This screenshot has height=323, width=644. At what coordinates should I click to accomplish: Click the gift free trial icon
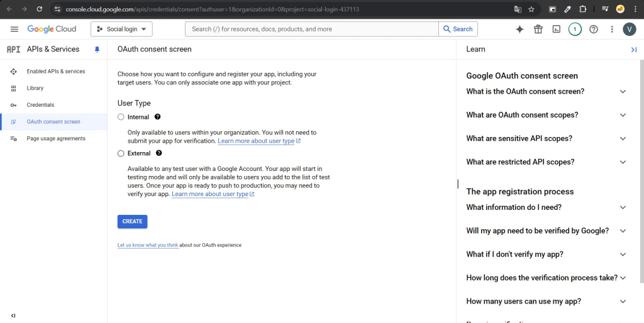[538, 30]
